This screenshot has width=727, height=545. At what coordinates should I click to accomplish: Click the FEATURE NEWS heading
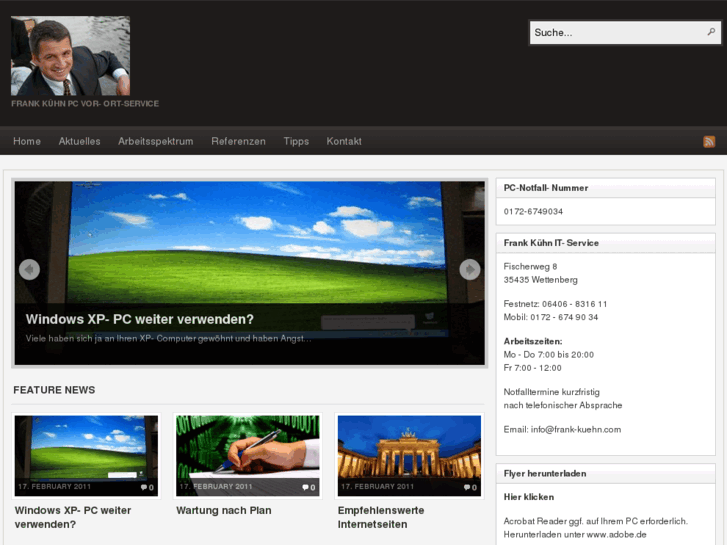point(54,390)
